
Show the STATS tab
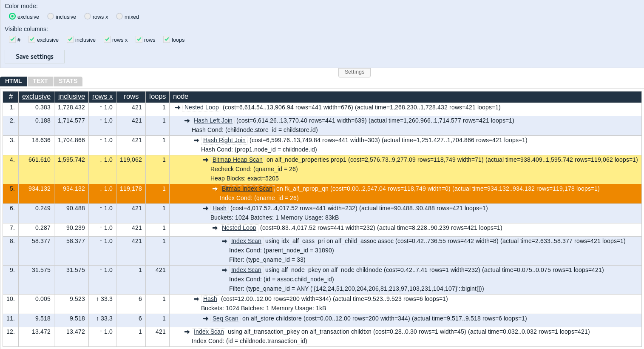click(68, 81)
